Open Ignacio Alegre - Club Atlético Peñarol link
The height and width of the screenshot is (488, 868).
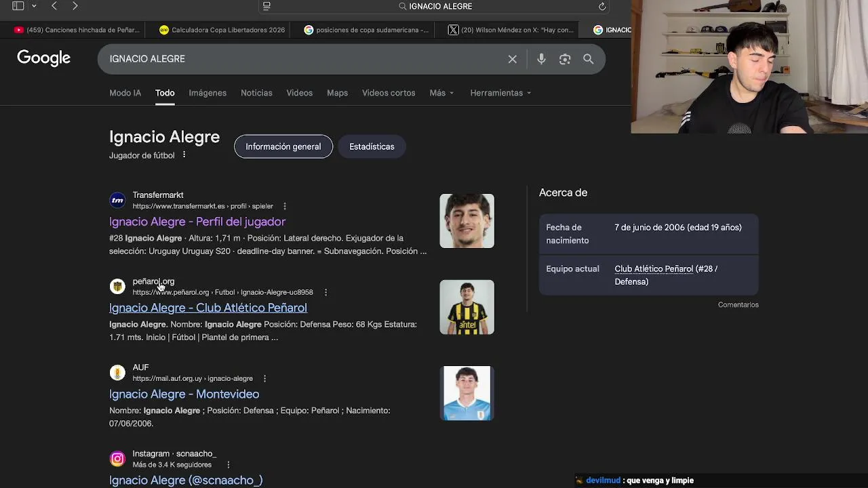pyautogui.click(x=208, y=308)
